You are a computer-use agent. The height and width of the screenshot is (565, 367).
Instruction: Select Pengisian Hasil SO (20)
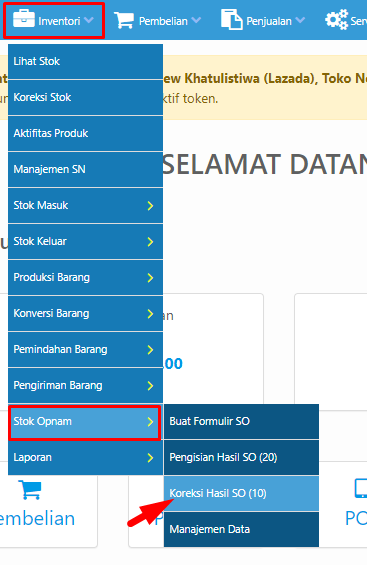(x=241, y=457)
